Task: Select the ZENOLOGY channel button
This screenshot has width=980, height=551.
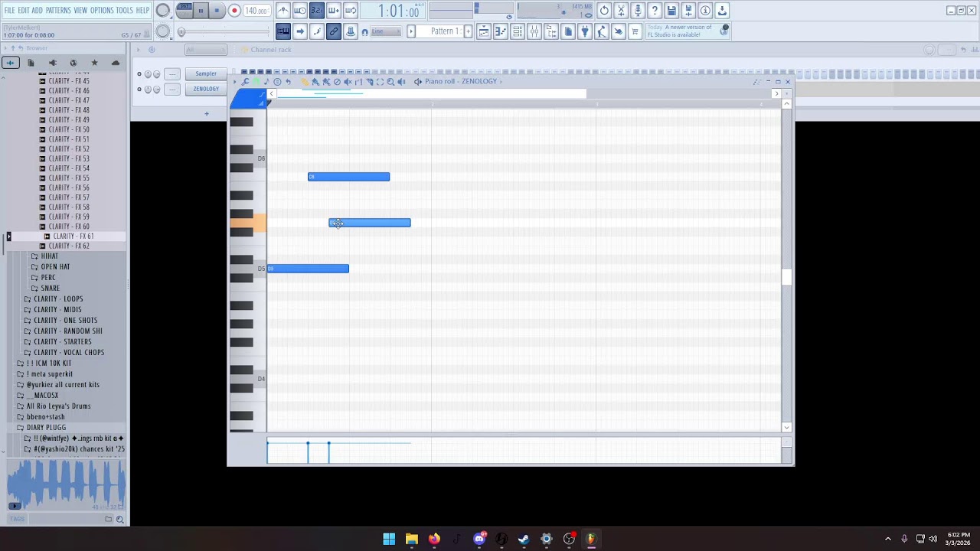Action: tap(206, 89)
